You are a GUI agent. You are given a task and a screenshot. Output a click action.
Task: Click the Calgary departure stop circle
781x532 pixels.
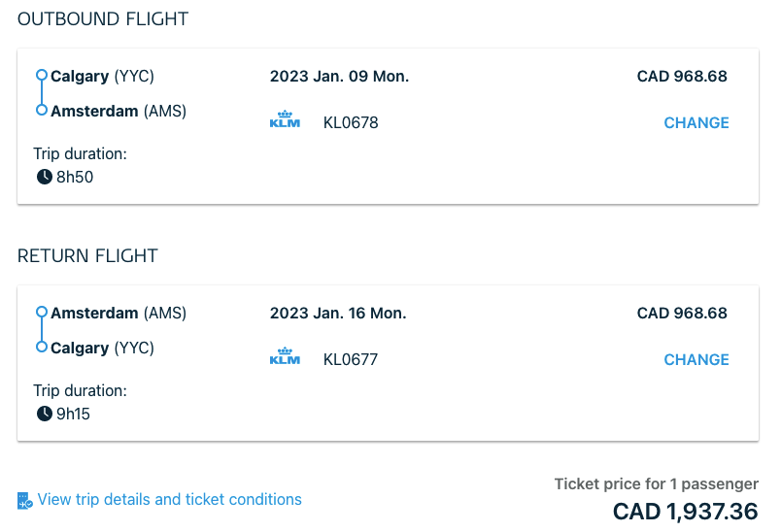tap(42, 75)
